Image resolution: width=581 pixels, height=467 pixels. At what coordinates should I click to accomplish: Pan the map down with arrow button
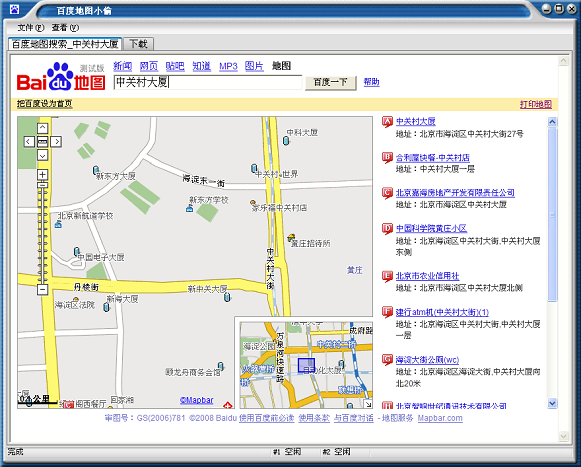(x=43, y=155)
